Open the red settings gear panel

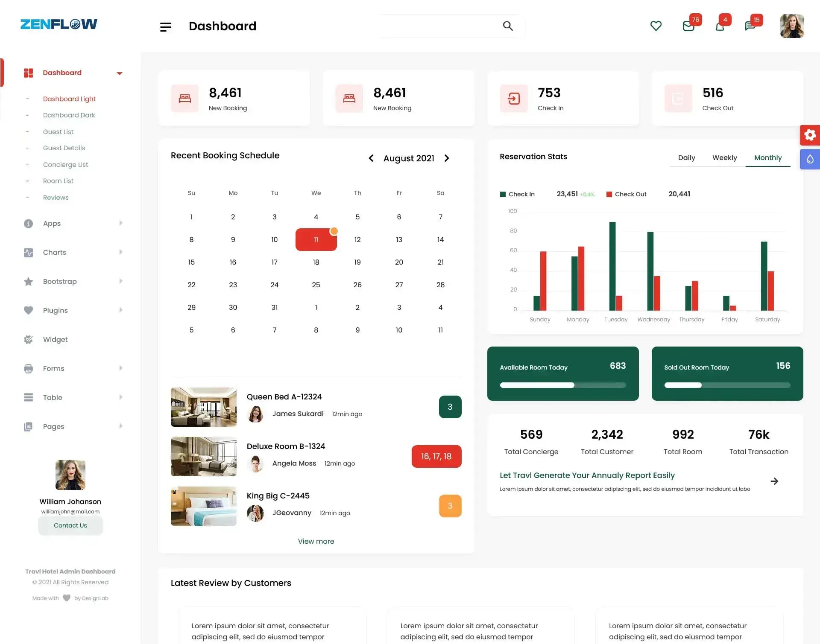[x=810, y=135]
